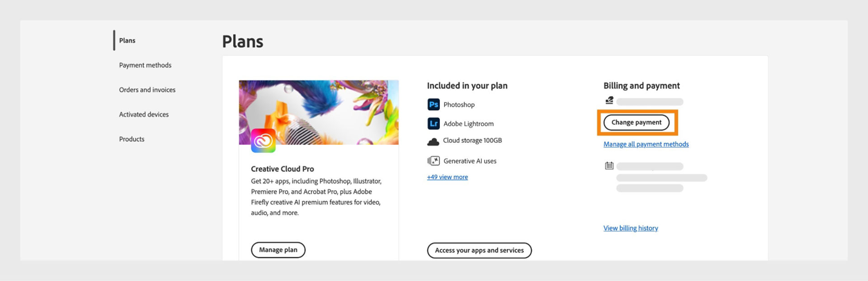Click the billing calendar icon
This screenshot has height=281, width=868.
(609, 166)
